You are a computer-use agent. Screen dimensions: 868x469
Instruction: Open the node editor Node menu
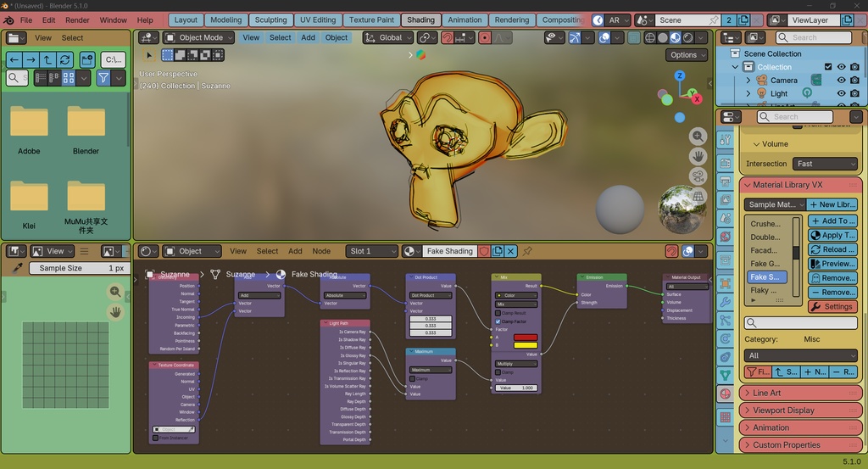tap(321, 251)
